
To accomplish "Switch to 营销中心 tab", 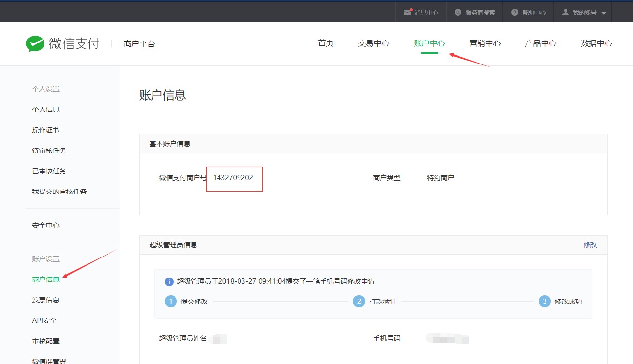I will pos(485,43).
